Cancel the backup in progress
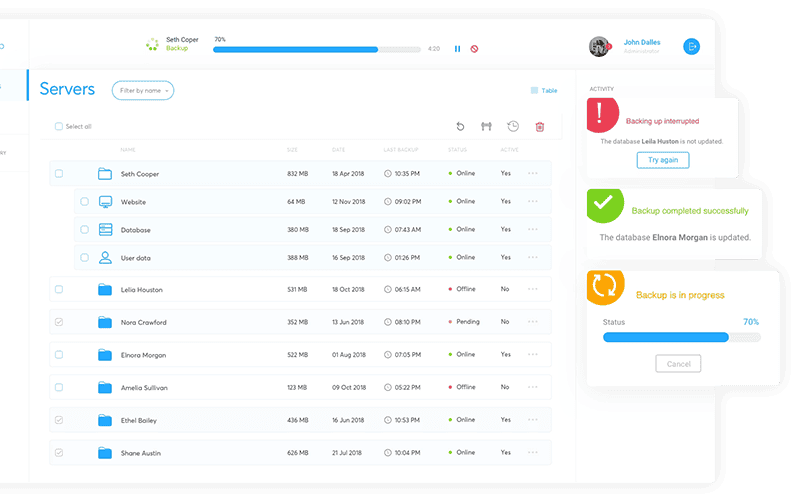The image size is (800, 500). [x=678, y=364]
